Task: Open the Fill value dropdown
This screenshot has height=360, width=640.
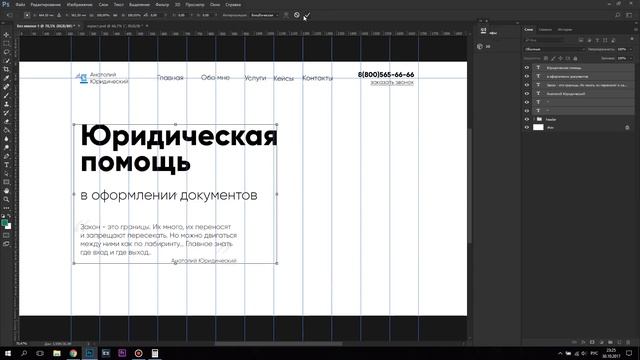Action: 631,58
